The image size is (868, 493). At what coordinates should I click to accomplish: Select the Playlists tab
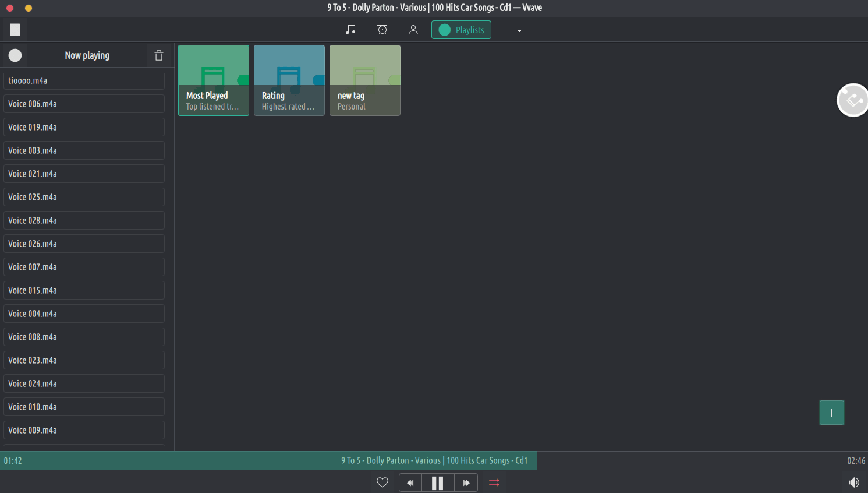(x=461, y=30)
